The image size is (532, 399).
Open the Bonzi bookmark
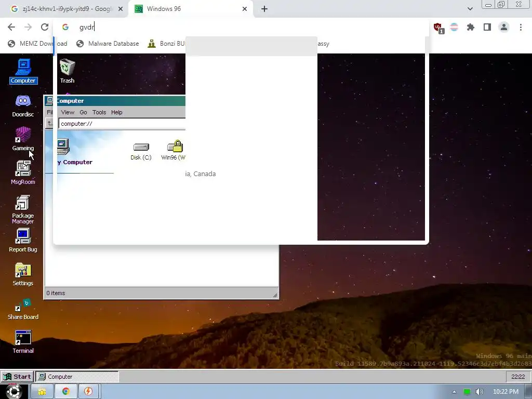(166, 44)
